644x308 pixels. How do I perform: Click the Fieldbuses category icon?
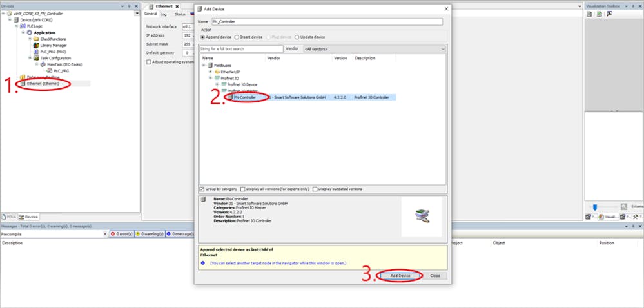[210, 65]
